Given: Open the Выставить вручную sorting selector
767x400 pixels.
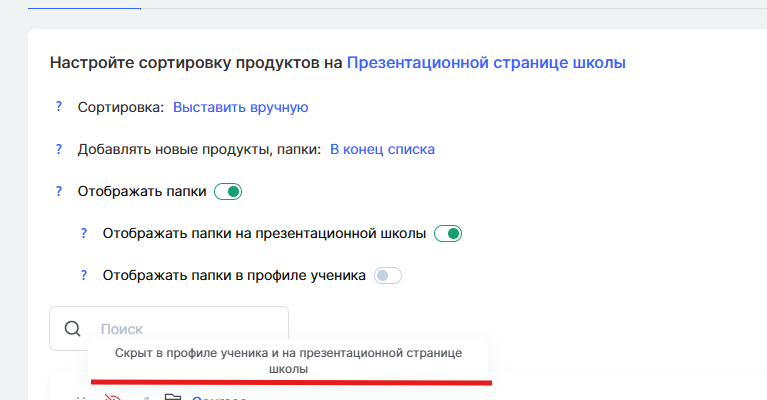Looking at the screenshot, I should (x=240, y=107).
